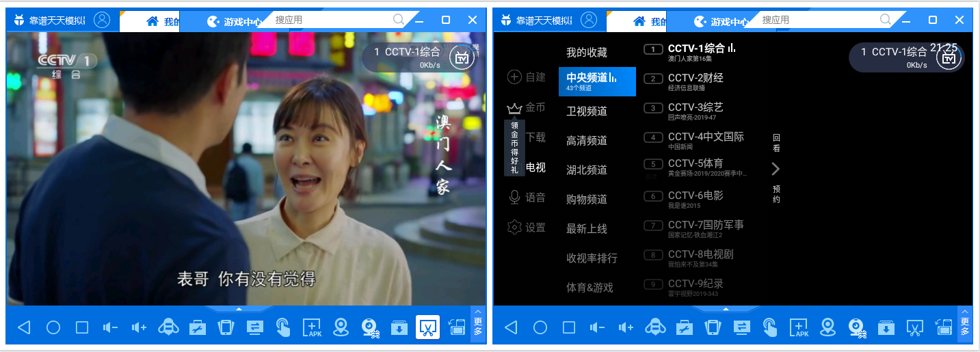Open 体育&游戏 category
The width and height of the screenshot is (980, 352).
coord(590,287)
